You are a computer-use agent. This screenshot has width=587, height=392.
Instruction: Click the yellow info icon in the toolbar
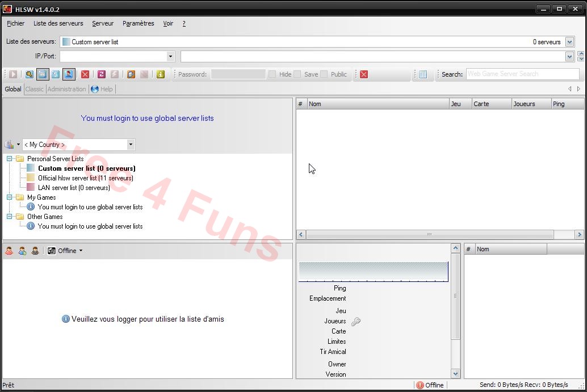tap(161, 74)
